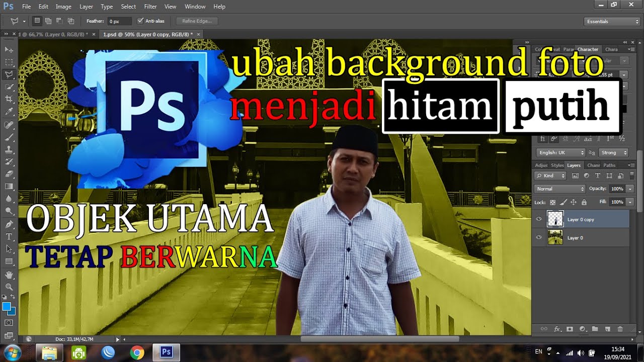
Task: Select the Pen tool
Action: tap(9, 224)
